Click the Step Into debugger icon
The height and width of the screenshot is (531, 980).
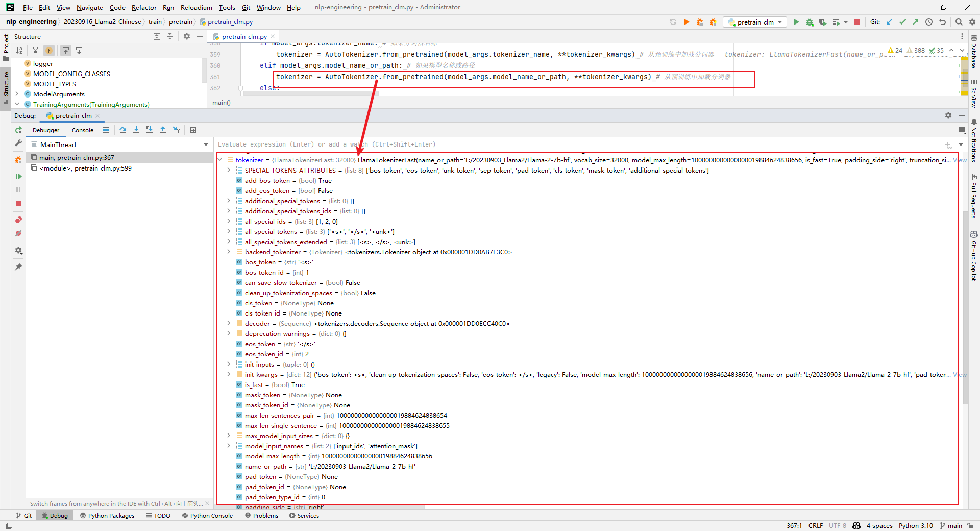pos(136,130)
